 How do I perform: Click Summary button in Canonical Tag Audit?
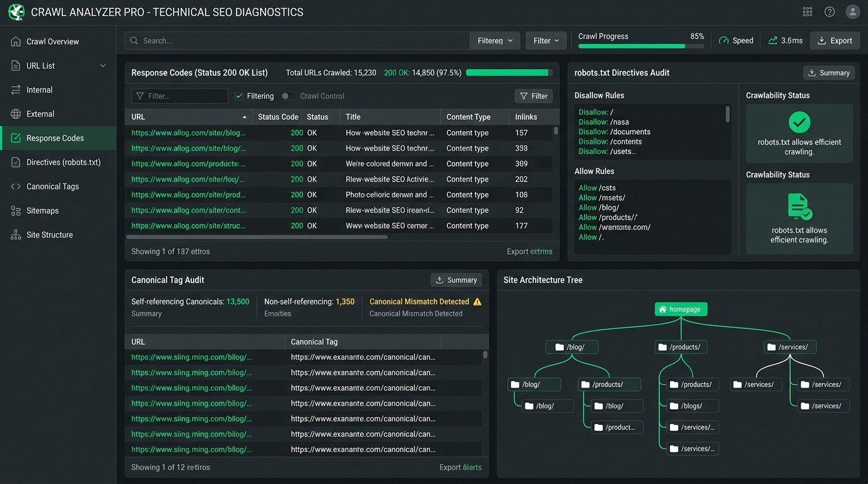(456, 280)
